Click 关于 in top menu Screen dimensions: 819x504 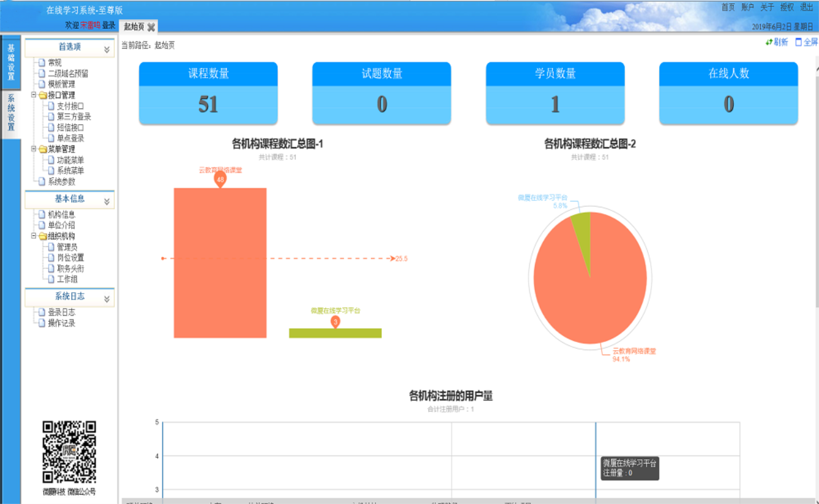point(767,8)
